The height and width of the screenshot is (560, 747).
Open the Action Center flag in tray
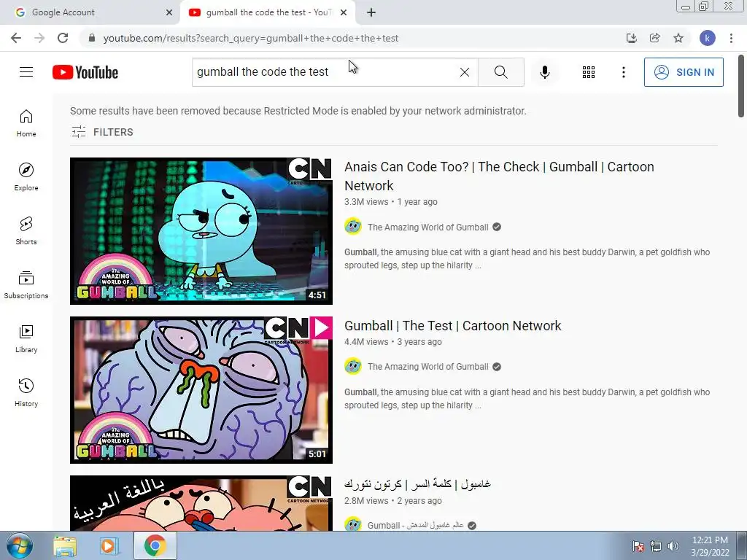tap(638, 546)
